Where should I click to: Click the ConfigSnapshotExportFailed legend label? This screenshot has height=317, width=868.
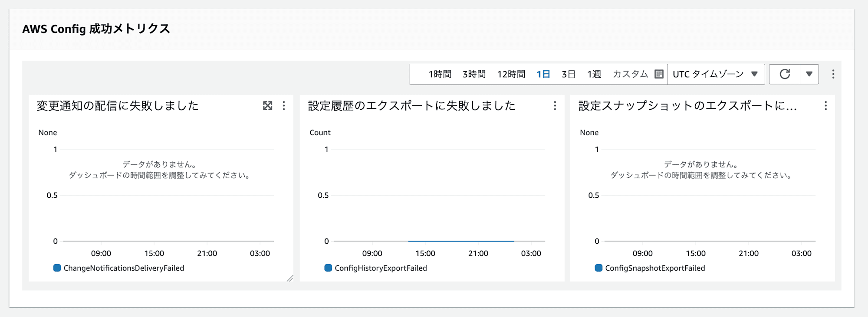[x=655, y=268]
